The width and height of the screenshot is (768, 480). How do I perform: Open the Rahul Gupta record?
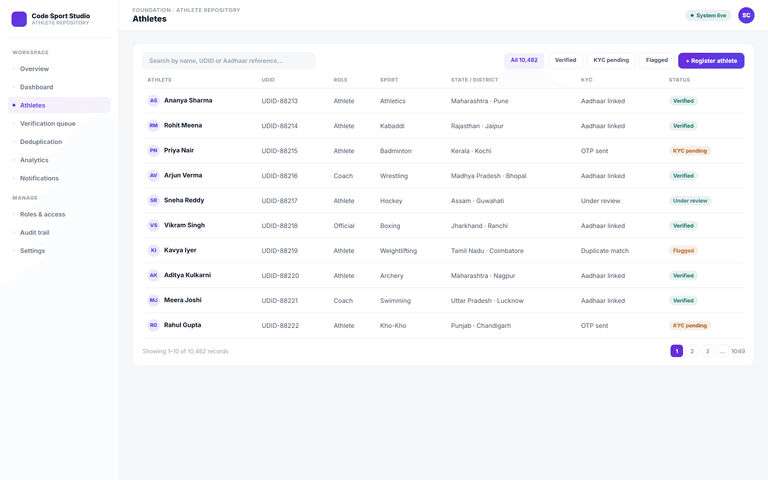point(443,326)
